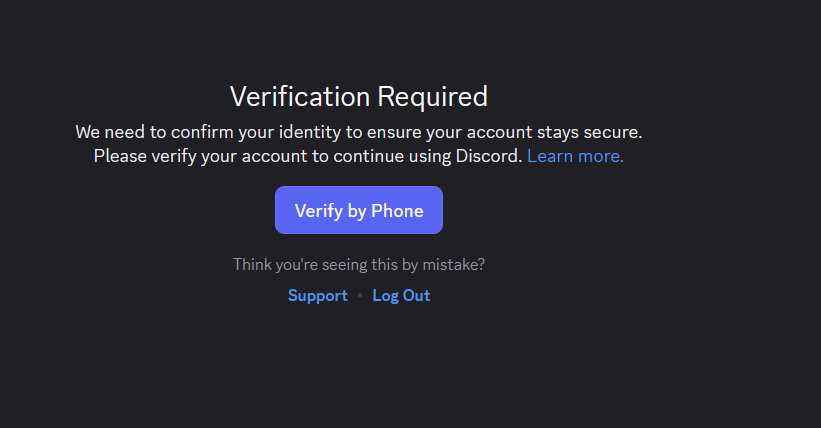The width and height of the screenshot is (821, 428).
Task: Click the word 'Verification' in the title
Action: pyautogui.click(x=300, y=96)
